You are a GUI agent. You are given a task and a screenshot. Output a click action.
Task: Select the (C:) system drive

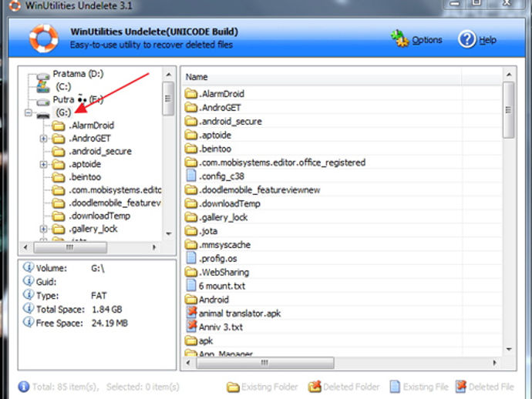point(63,86)
